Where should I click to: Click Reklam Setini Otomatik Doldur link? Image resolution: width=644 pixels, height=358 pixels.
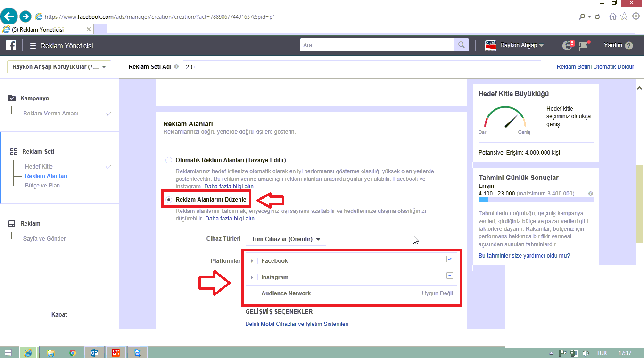click(595, 67)
